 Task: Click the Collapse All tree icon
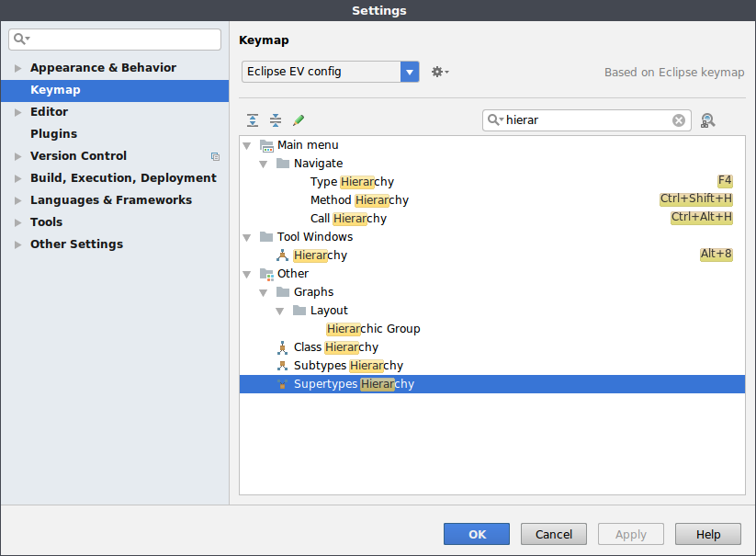276,120
